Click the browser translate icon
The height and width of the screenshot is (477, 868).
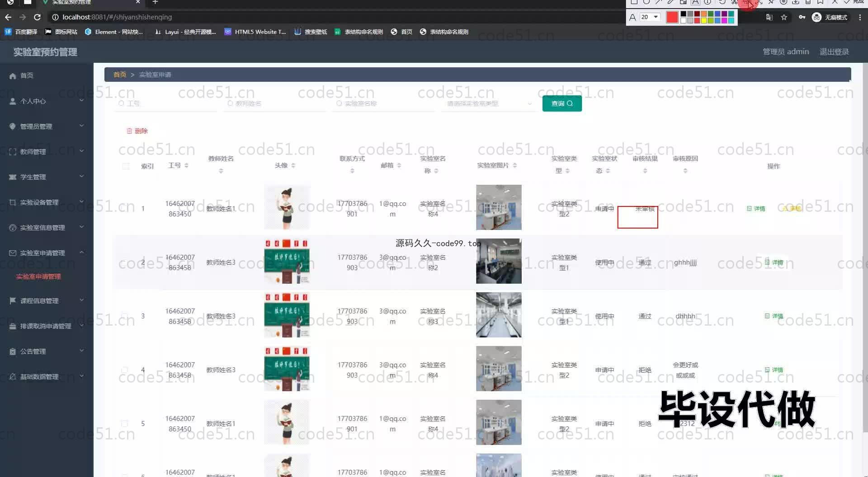tap(769, 17)
